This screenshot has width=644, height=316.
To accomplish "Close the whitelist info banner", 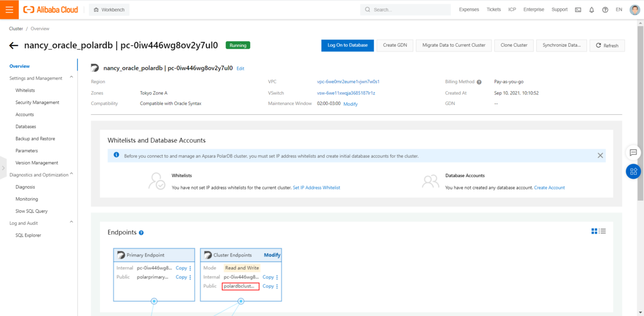I will pyautogui.click(x=600, y=156).
